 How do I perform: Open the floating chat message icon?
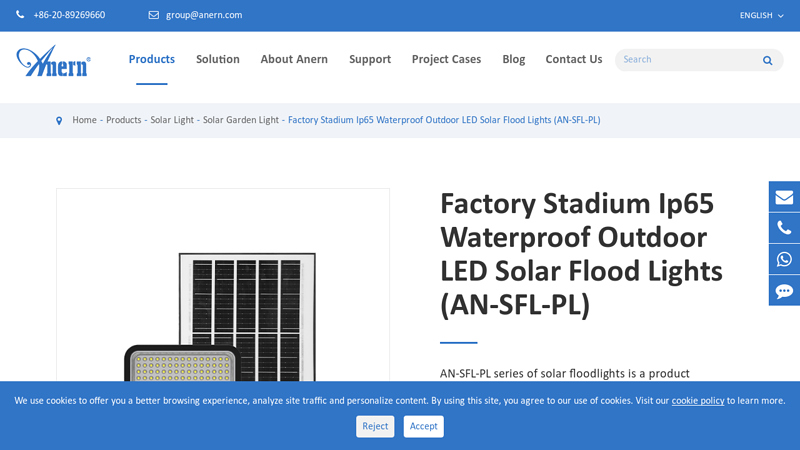point(784,290)
